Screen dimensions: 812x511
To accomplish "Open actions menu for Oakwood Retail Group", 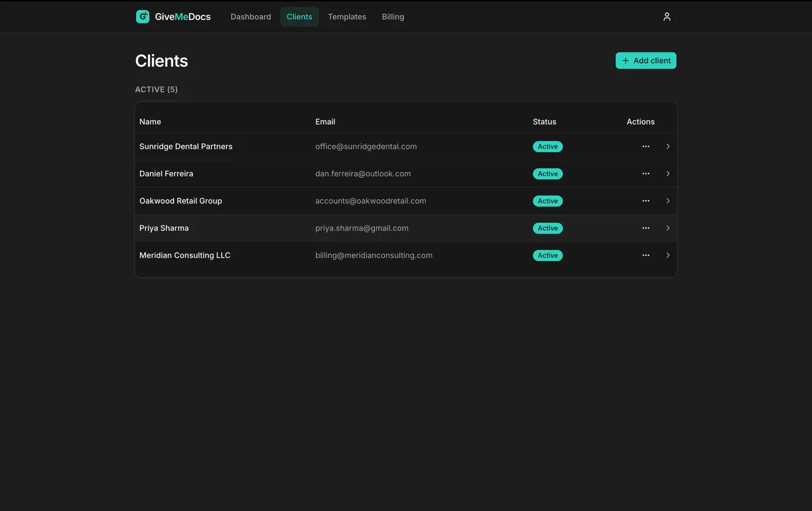I will 646,201.
